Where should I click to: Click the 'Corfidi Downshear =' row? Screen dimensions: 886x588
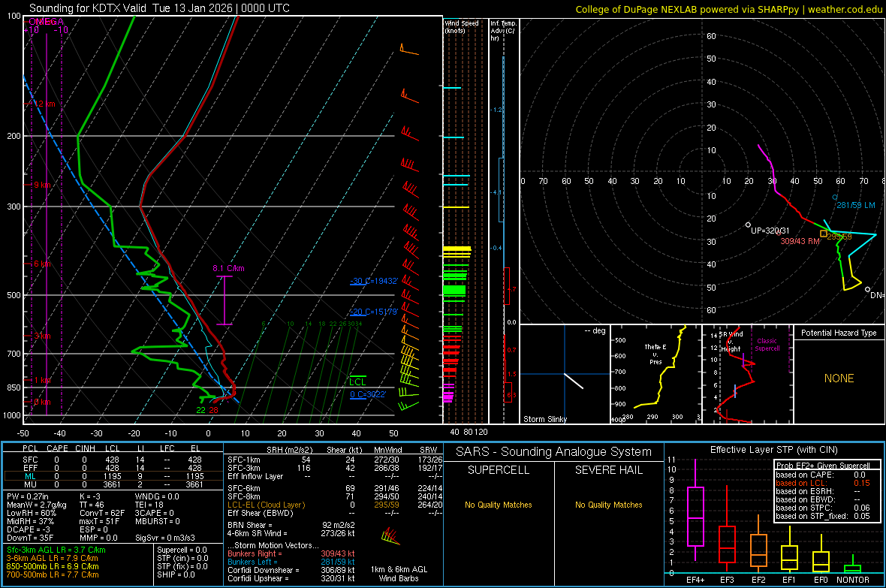pyautogui.click(x=291, y=570)
